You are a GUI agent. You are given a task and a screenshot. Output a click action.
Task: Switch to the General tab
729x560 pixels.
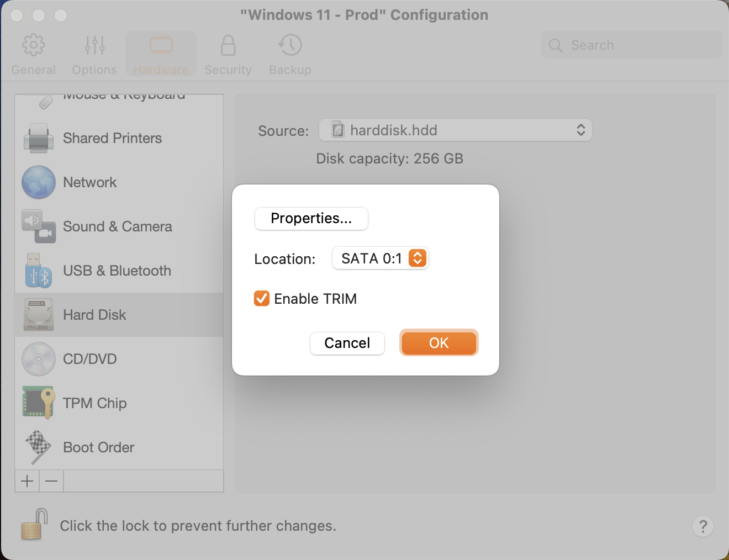pyautogui.click(x=33, y=54)
